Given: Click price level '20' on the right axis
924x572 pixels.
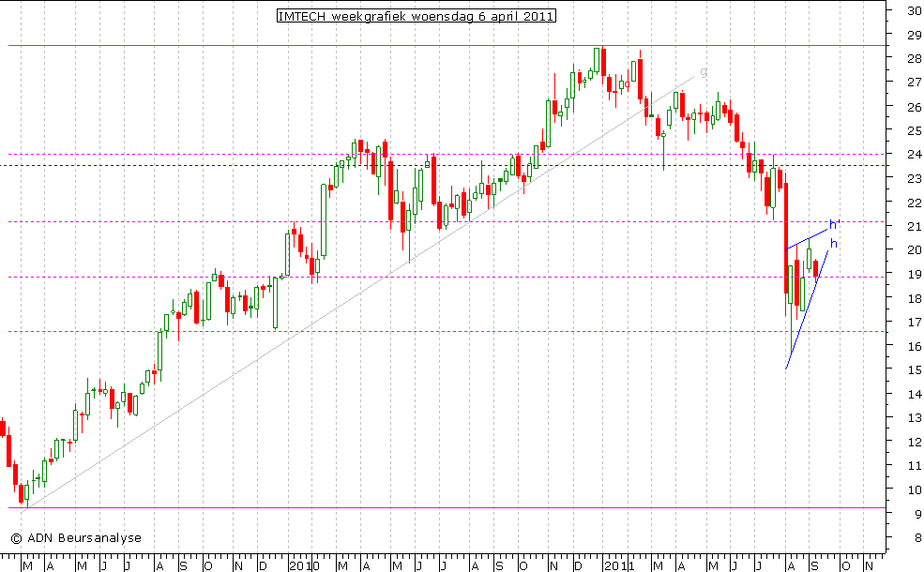Looking at the screenshot, I should coord(914,250).
